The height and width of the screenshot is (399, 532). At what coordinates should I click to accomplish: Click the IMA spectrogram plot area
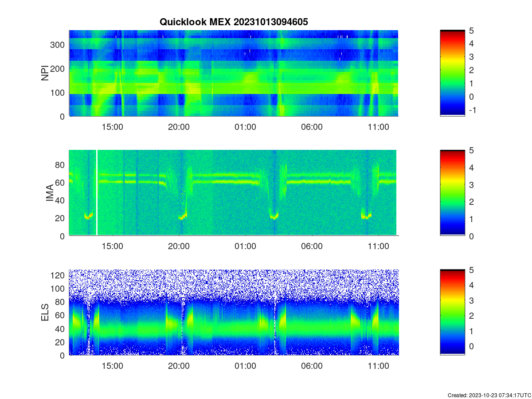(234, 193)
